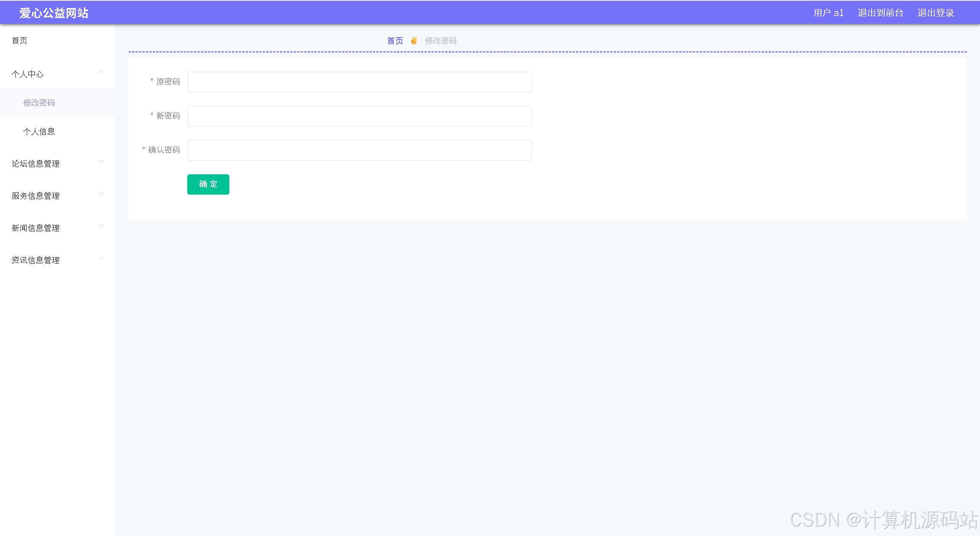Image resolution: width=980 pixels, height=536 pixels.
Task: Select 修改密码 sidebar item
Action: coord(39,103)
